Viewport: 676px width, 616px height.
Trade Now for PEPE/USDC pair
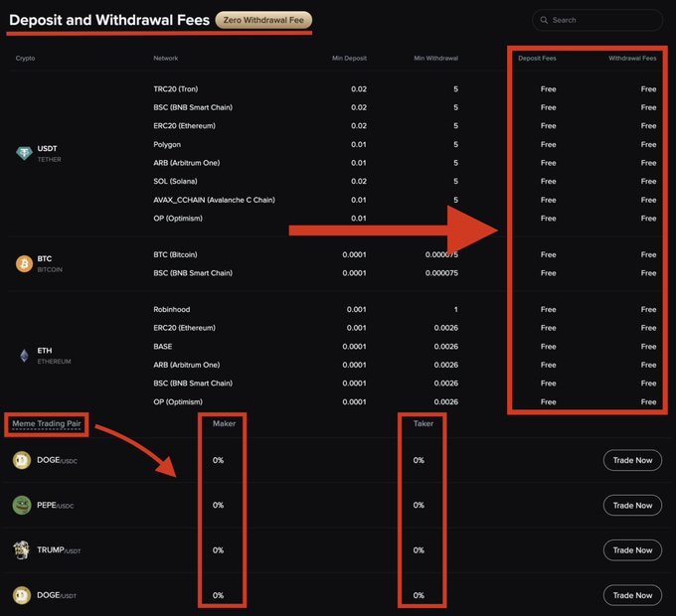pos(632,506)
